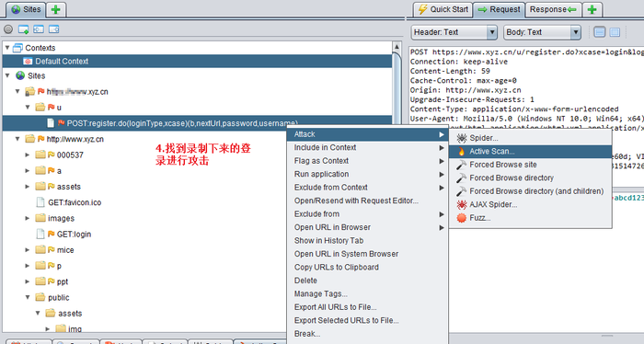The image size is (644, 344).
Task: Choose Delete in context menu
Action: click(x=367, y=281)
